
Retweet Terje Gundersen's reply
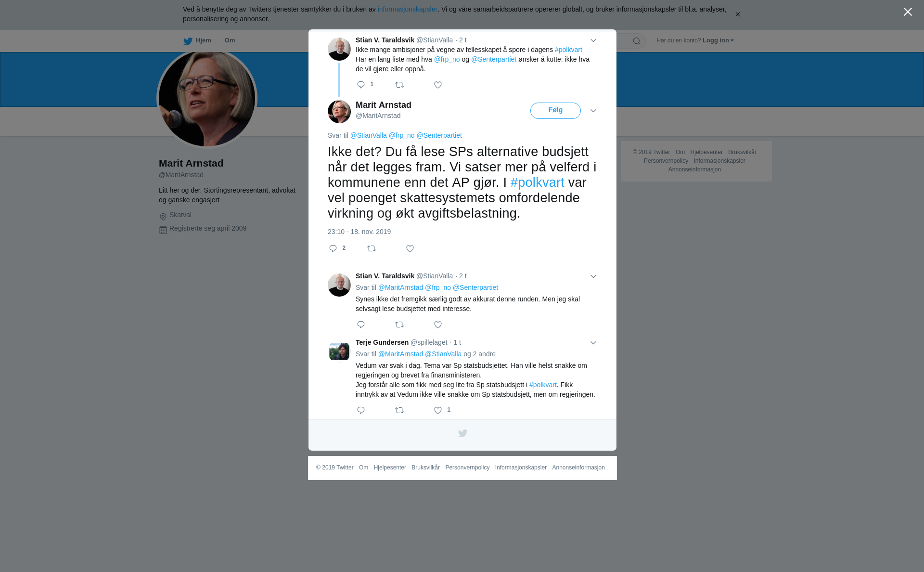pyautogui.click(x=399, y=410)
